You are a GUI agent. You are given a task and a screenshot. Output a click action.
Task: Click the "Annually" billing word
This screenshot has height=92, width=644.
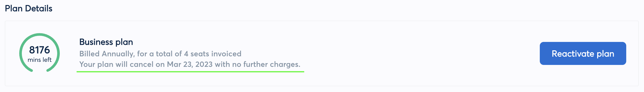point(118,54)
